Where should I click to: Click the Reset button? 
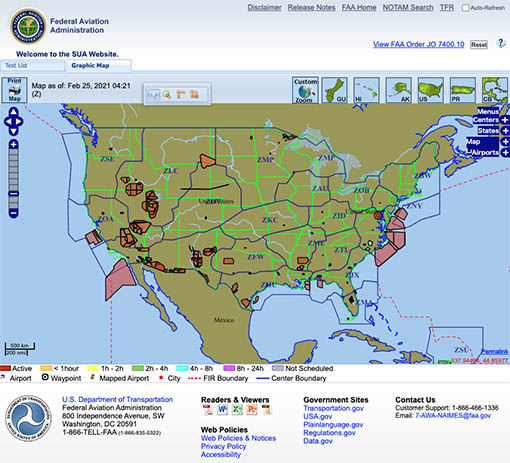[x=479, y=45]
